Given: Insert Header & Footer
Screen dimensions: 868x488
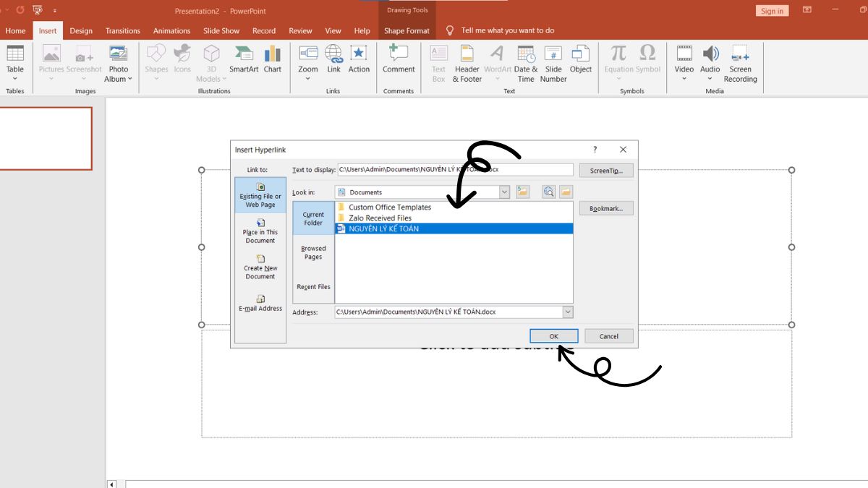Looking at the screenshot, I should pos(467,64).
